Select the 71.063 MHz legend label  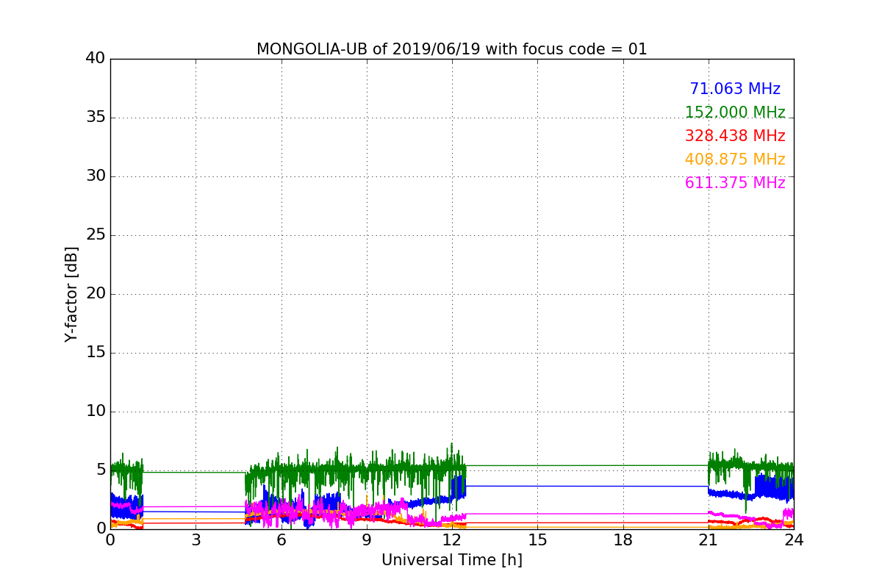coord(735,89)
